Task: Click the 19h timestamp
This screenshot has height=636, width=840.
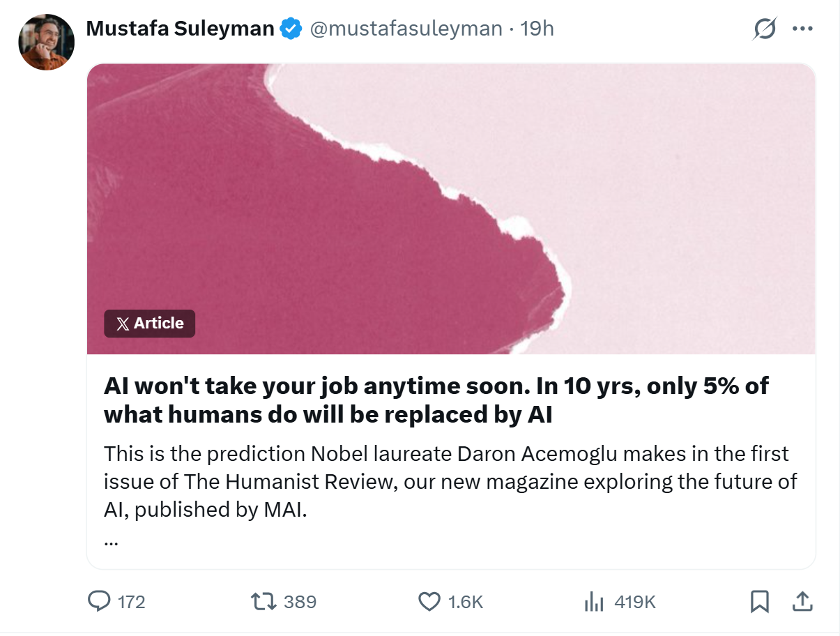Action: click(537, 29)
